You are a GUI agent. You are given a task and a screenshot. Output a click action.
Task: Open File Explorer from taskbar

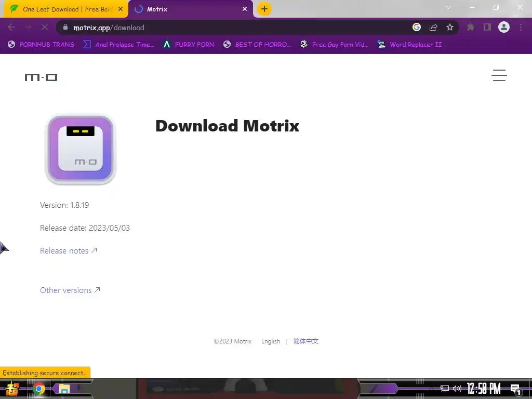[x=64, y=389]
